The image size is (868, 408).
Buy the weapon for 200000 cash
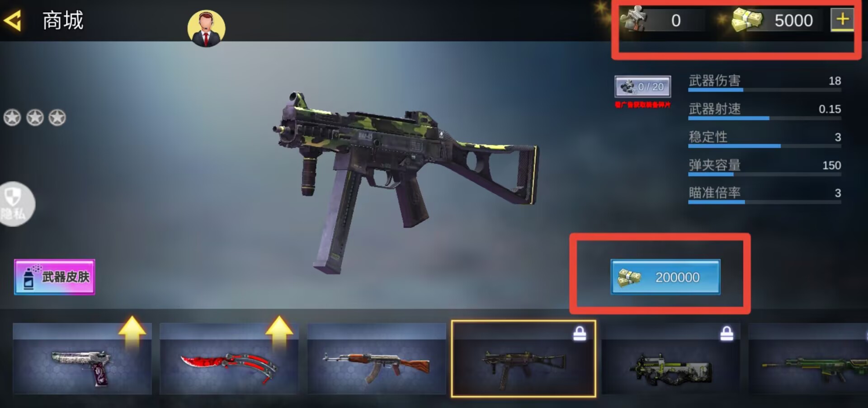coord(665,277)
